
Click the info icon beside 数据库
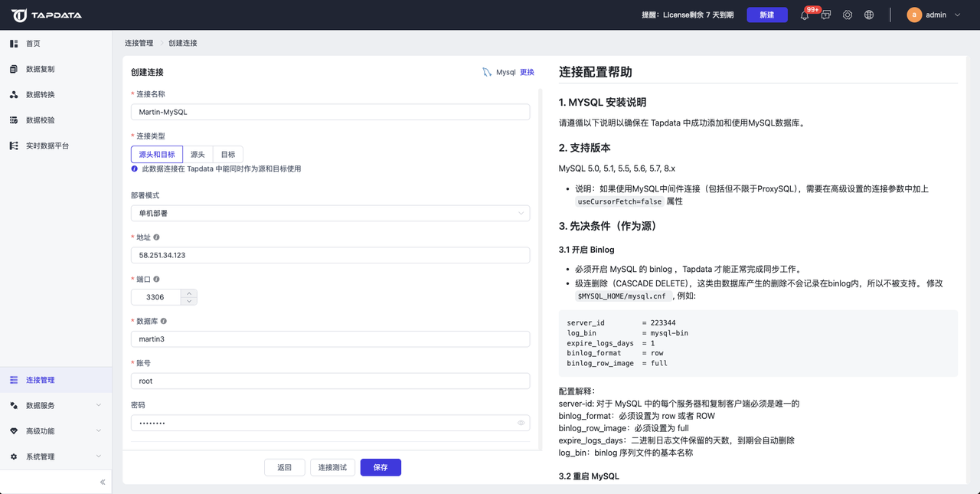[164, 322]
